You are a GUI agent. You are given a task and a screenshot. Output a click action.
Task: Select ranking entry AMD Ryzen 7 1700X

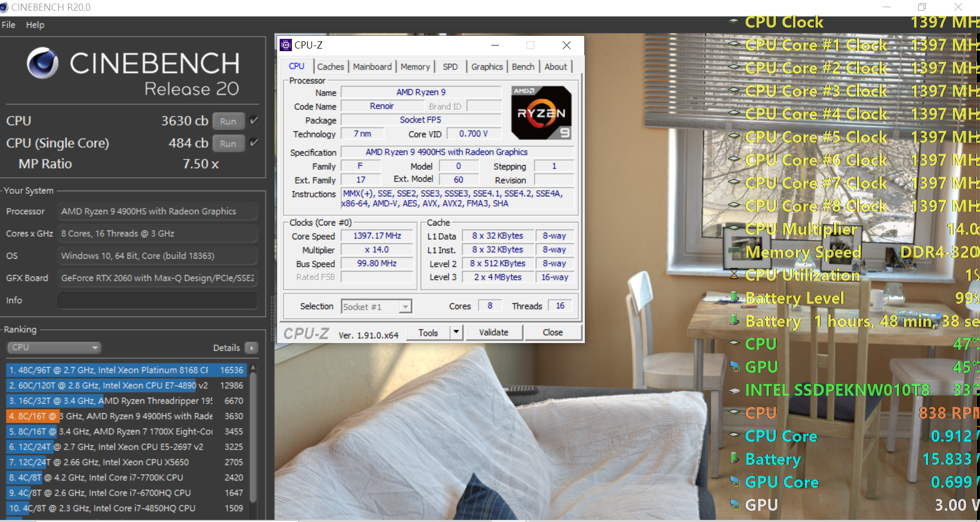click(126, 431)
